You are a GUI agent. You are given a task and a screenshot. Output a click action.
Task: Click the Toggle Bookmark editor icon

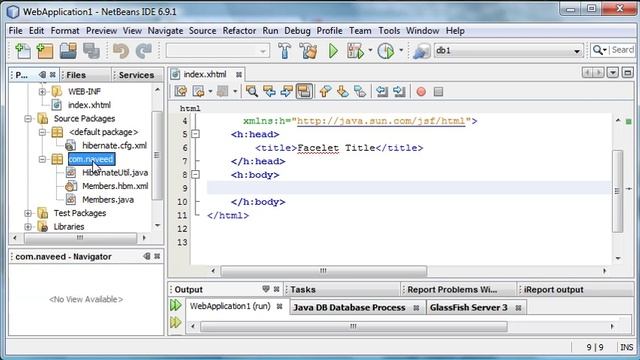click(360, 91)
